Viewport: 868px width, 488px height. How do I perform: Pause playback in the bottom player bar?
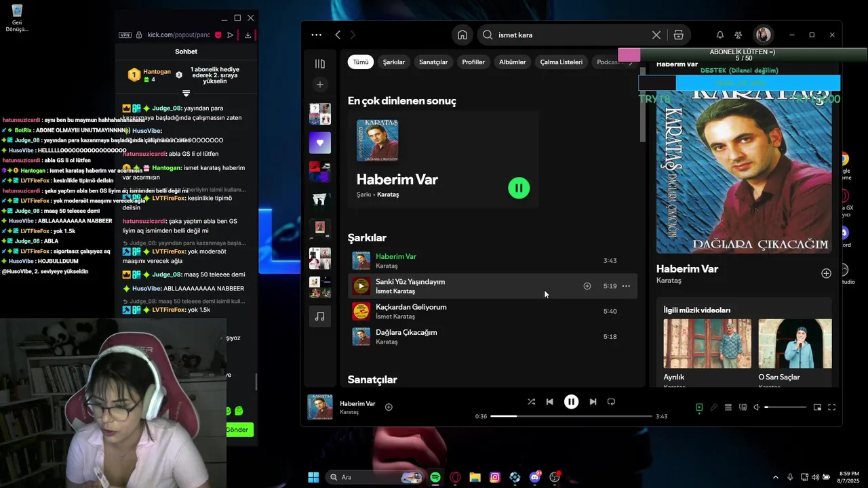(x=571, y=402)
